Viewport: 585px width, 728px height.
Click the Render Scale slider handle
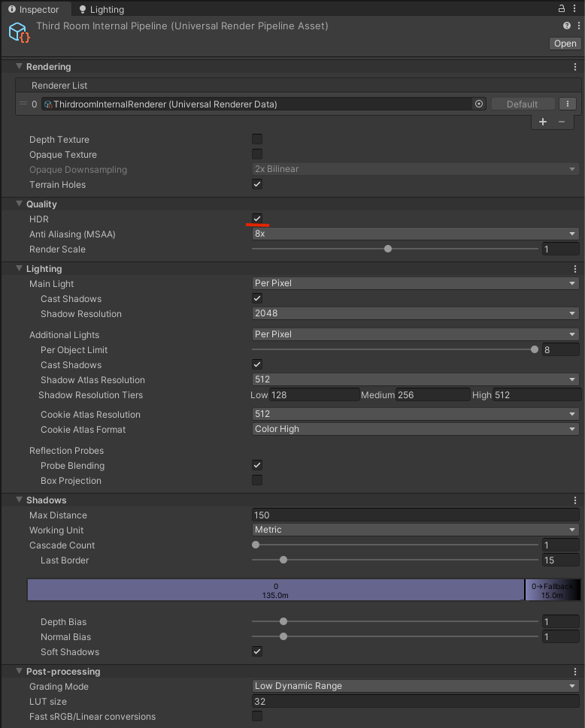[x=388, y=249]
